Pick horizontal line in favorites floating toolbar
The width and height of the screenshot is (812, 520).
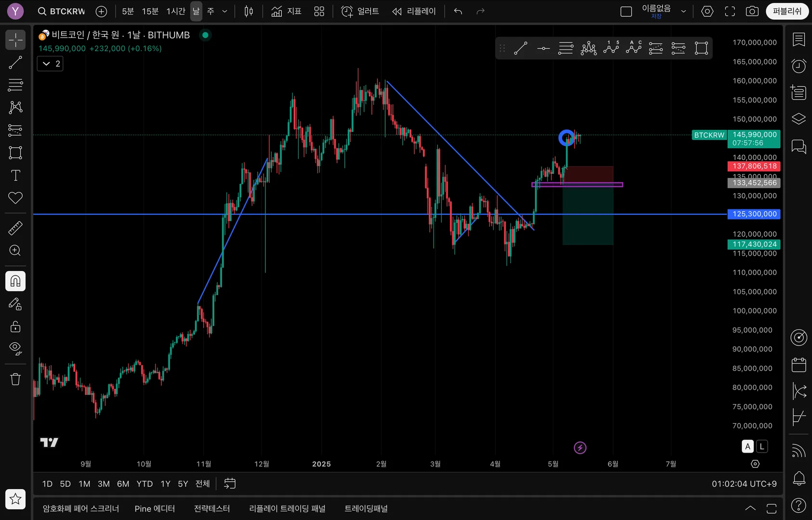543,48
